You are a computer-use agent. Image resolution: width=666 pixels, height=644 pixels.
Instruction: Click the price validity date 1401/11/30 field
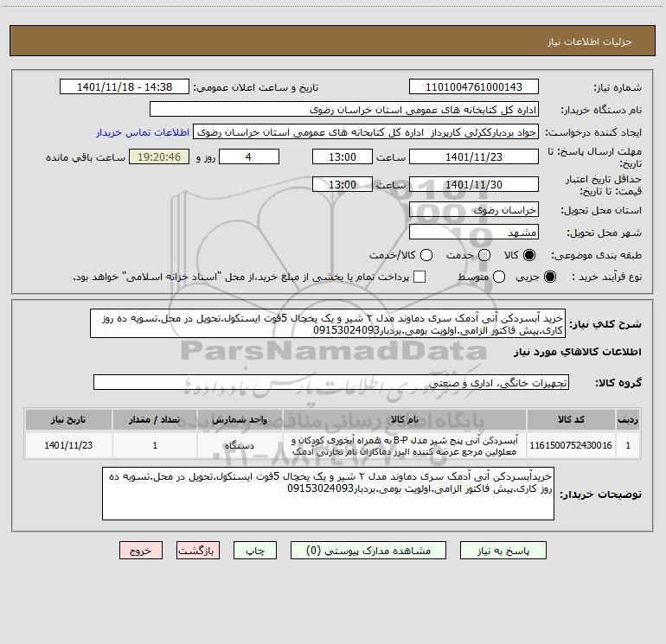tap(474, 184)
